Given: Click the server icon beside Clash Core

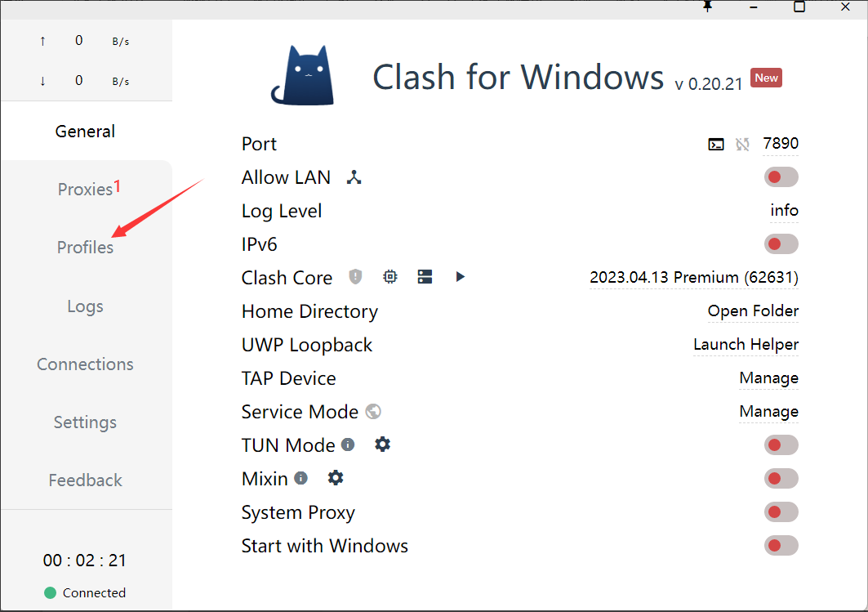Looking at the screenshot, I should (x=425, y=277).
